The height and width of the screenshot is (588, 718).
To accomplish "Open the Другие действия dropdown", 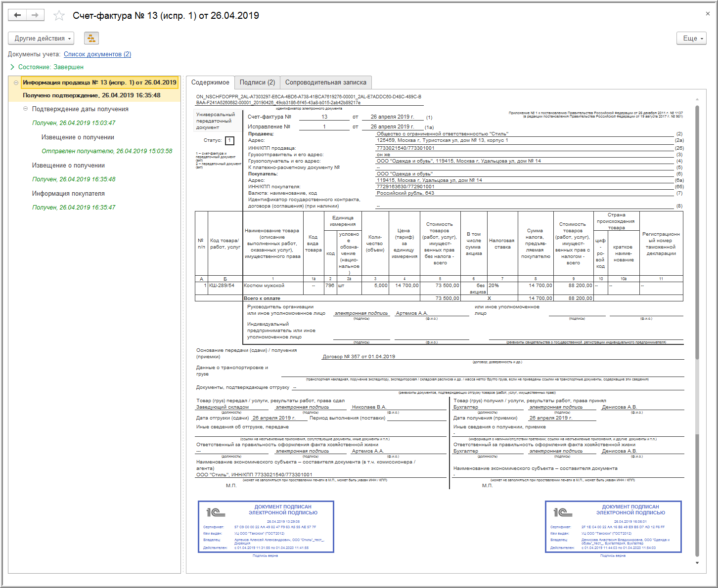I will point(41,38).
